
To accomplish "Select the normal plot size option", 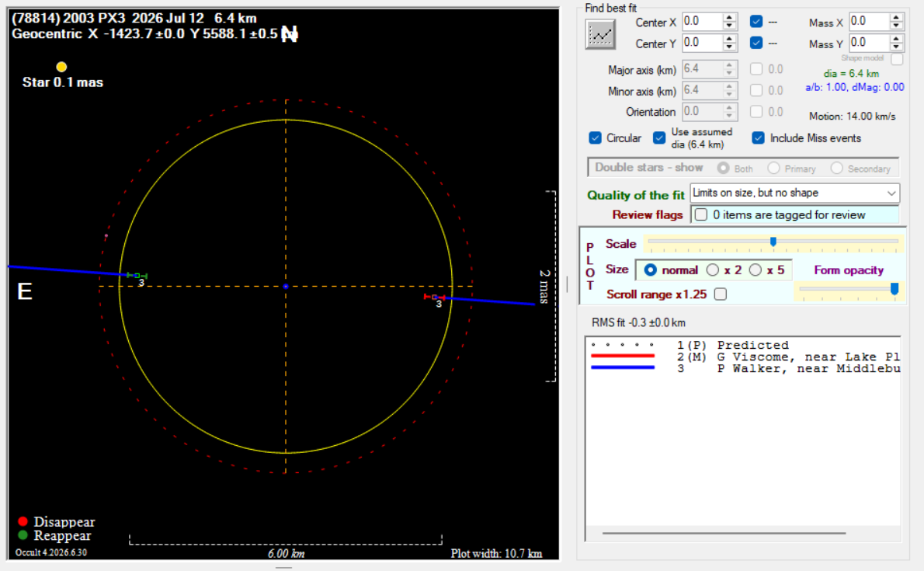I will (651, 270).
